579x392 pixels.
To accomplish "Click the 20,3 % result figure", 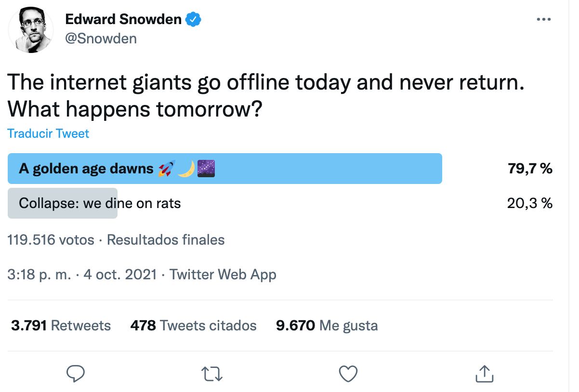I will tap(529, 203).
